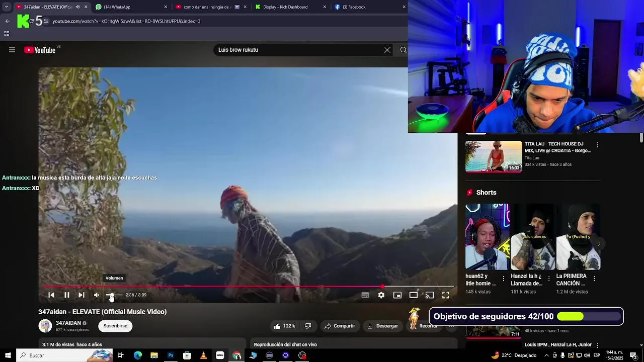The image size is (644, 362).
Task: Click the taskbar Buscar search box
Action: click(64, 355)
